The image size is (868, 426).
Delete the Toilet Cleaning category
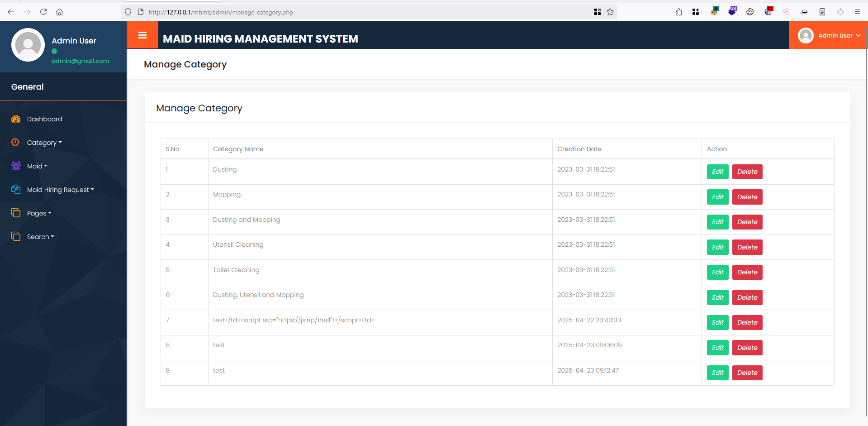click(747, 272)
